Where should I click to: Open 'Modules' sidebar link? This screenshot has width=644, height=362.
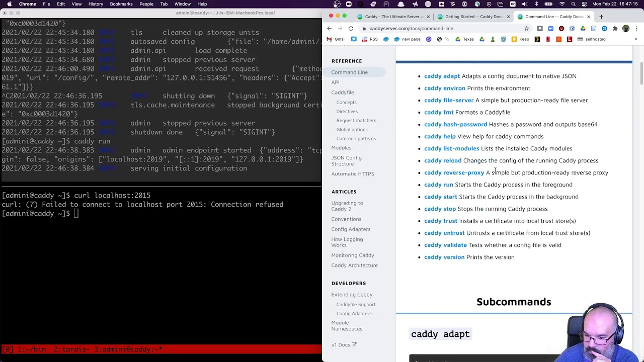(341, 148)
